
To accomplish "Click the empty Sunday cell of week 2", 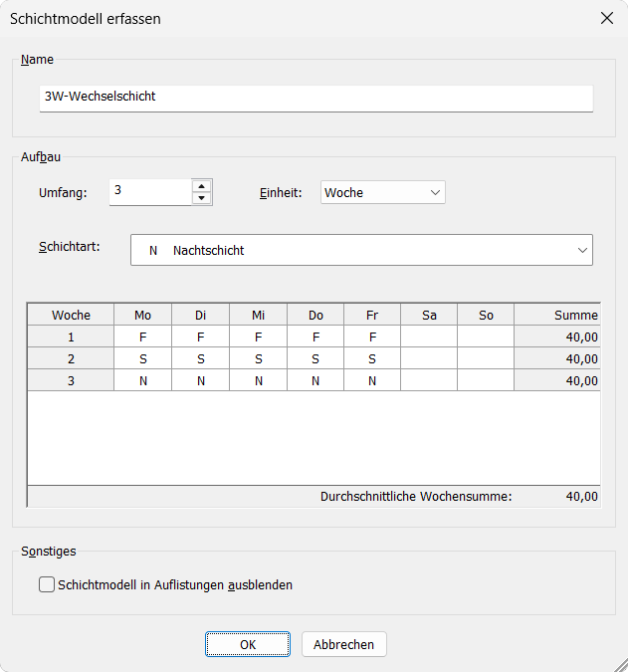I will pos(486,358).
